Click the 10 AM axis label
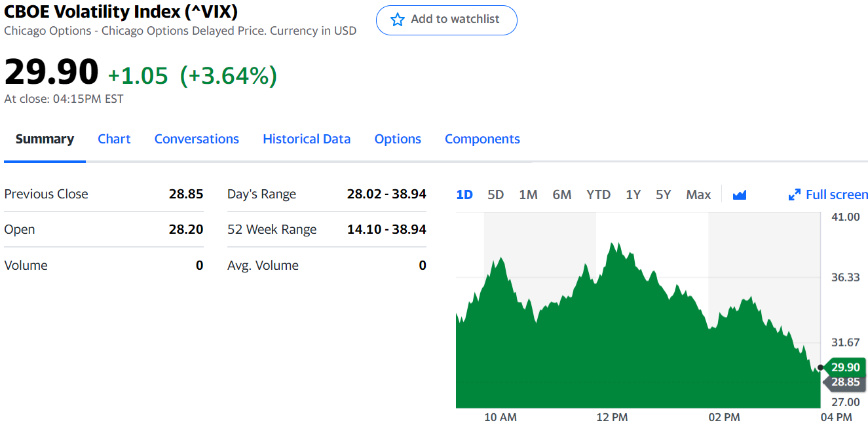868x425 pixels. click(x=500, y=417)
